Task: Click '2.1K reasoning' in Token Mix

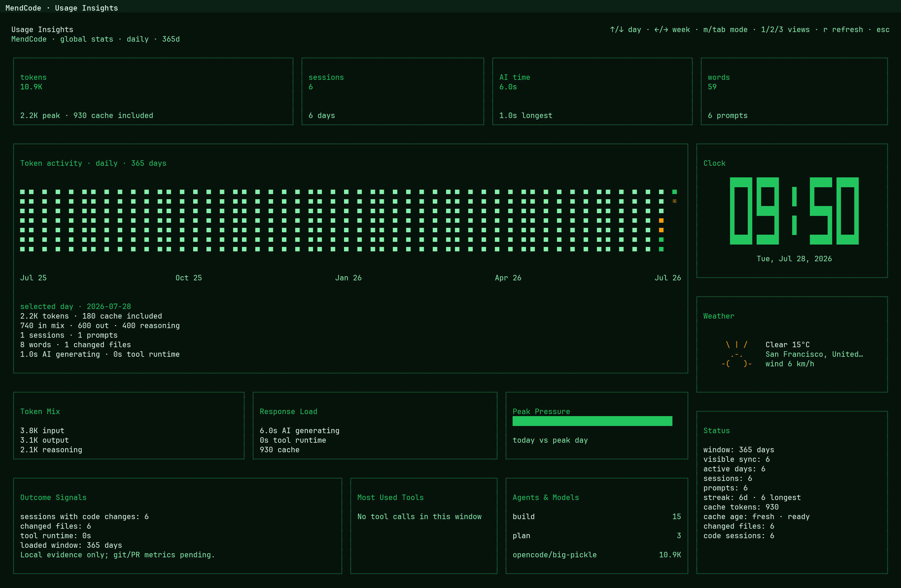Action: (51, 450)
